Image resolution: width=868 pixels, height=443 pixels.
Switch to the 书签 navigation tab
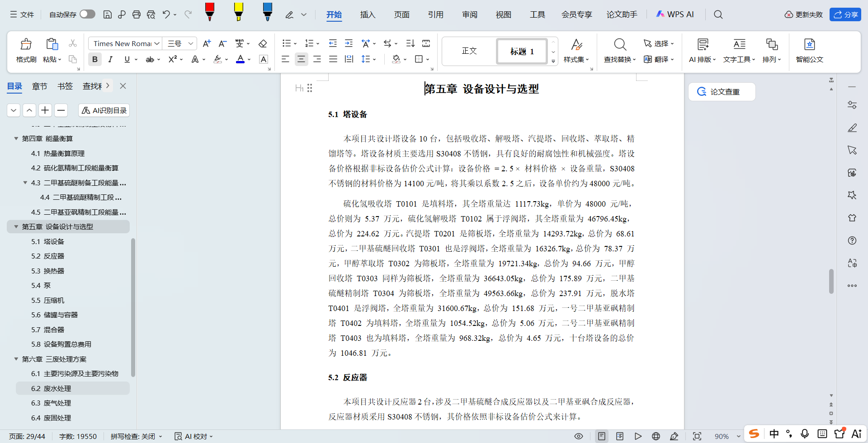point(65,86)
